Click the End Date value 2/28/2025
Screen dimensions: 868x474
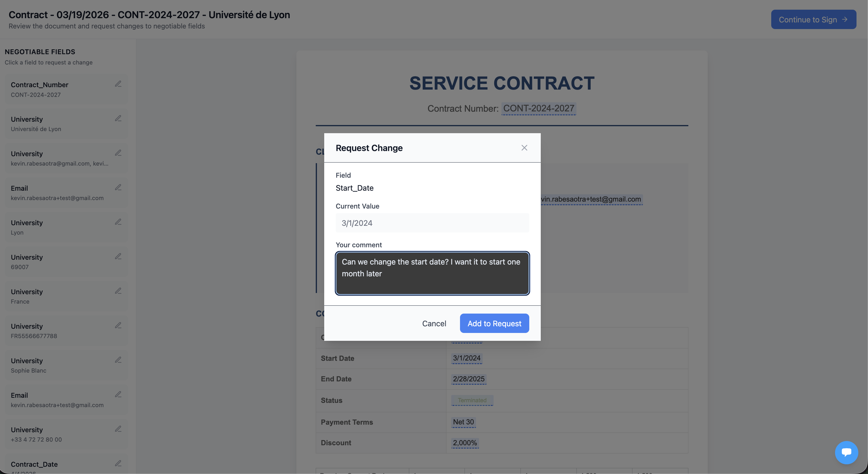(x=468, y=379)
